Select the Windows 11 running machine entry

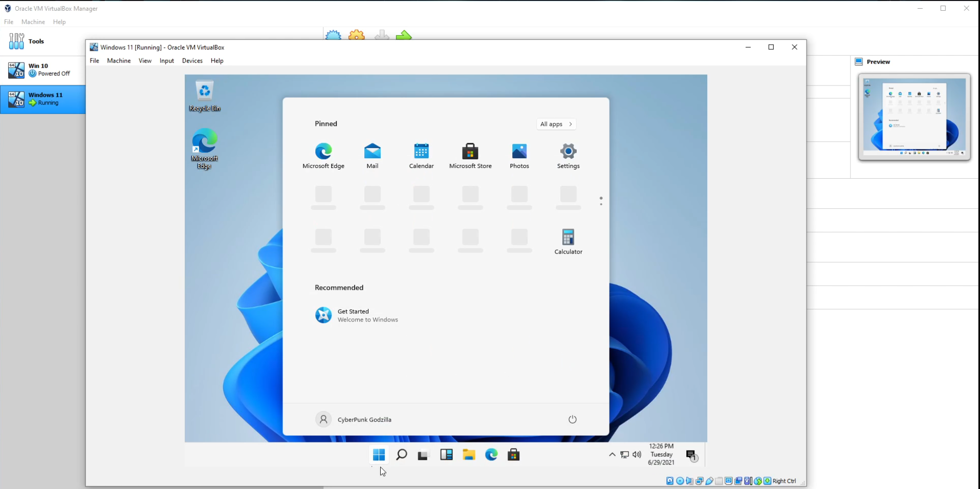coord(42,99)
